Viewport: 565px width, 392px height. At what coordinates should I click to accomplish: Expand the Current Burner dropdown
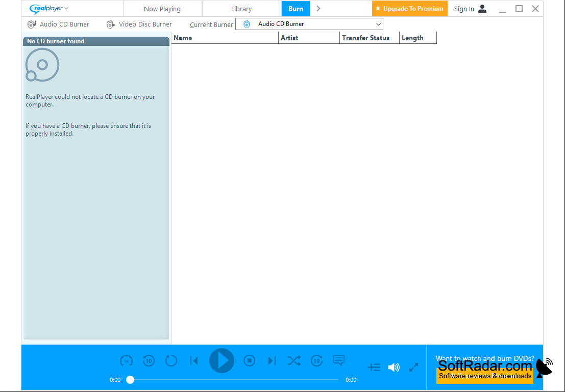point(309,24)
